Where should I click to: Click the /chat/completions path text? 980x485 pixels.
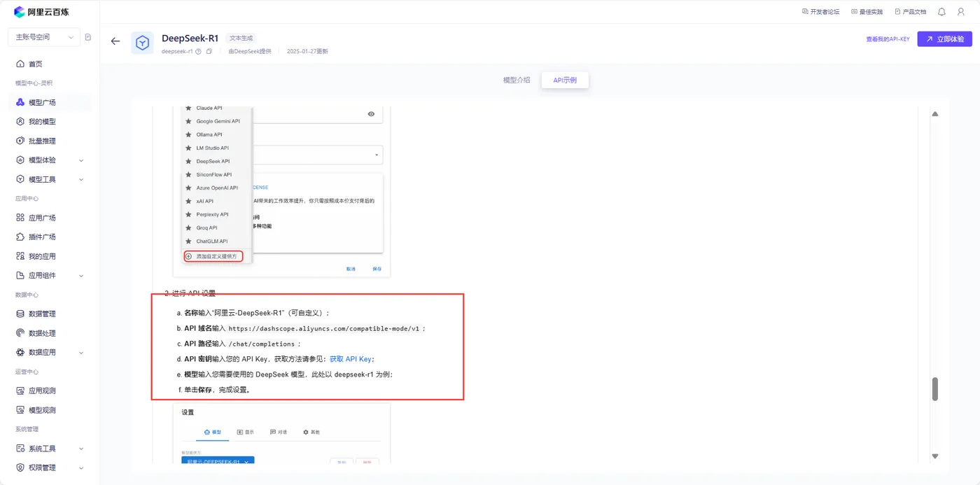(262, 344)
